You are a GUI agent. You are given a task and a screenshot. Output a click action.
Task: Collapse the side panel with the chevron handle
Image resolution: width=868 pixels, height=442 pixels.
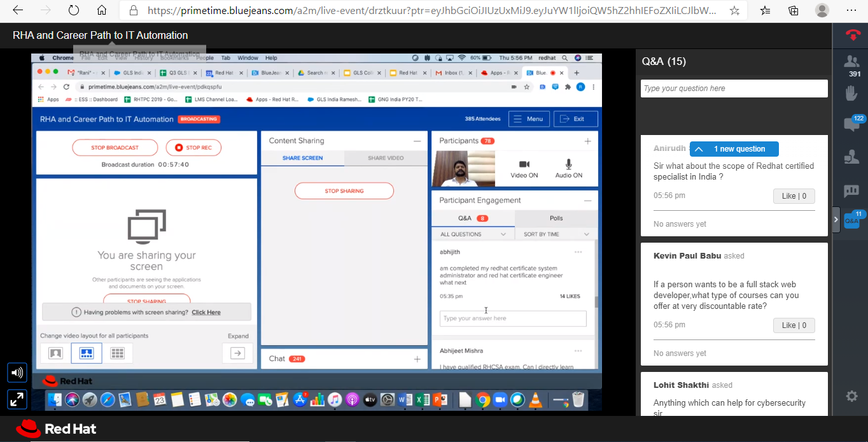(x=836, y=220)
